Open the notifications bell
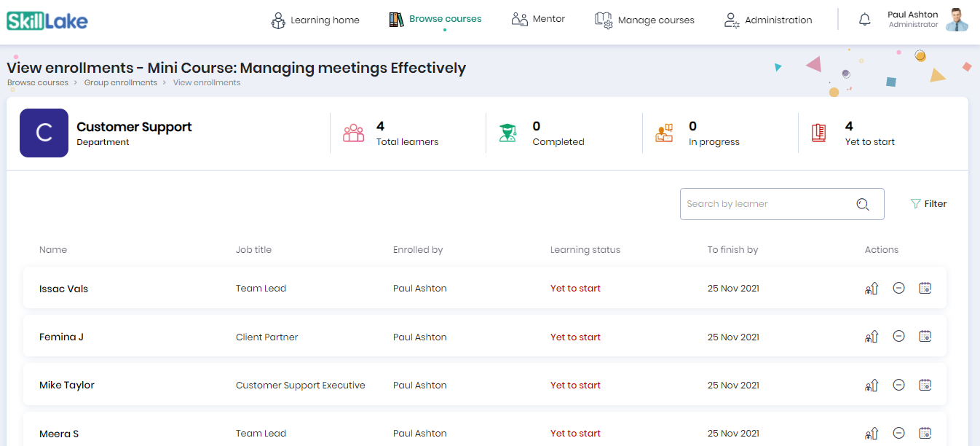Image resolution: width=980 pixels, height=446 pixels. (865, 20)
